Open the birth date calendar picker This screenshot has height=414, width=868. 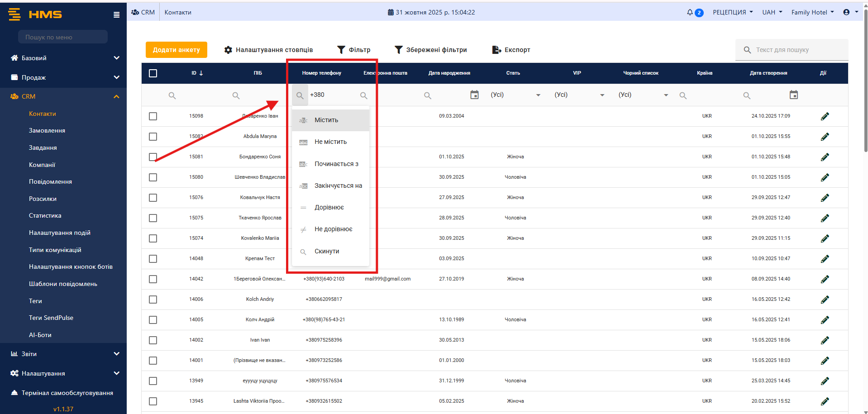click(474, 95)
